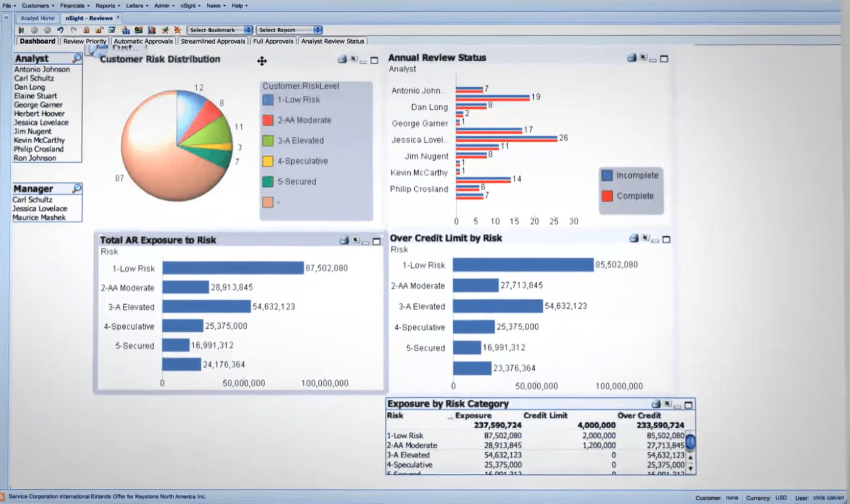Expand the collapsed left sidebar chevron
The image size is (850, 504).
pos(6,18)
